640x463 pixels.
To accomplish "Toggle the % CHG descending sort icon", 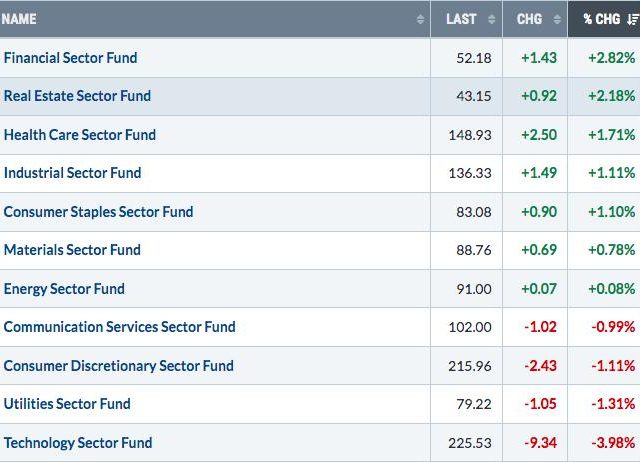I will [x=632, y=19].
